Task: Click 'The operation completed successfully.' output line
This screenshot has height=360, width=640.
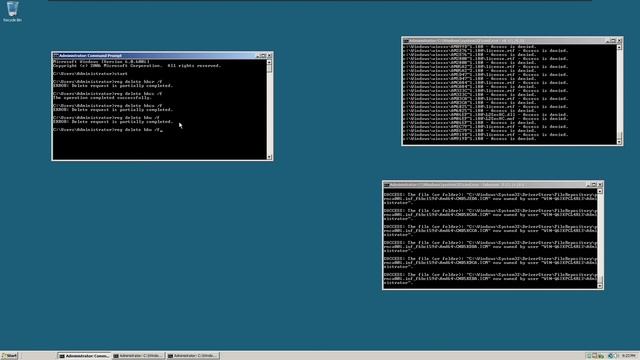Action: 102,98
